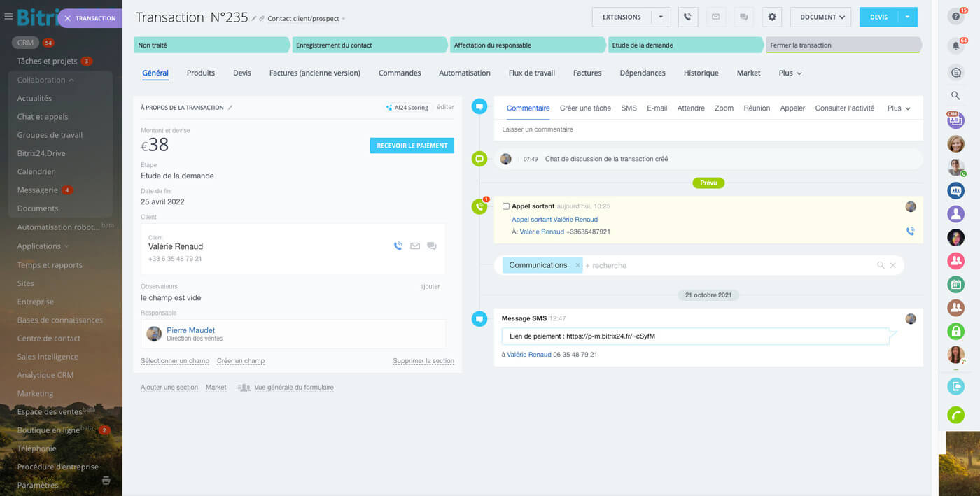Click the phone call icon in top toolbar
This screenshot has height=496, width=980.
click(x=687, y=17)
